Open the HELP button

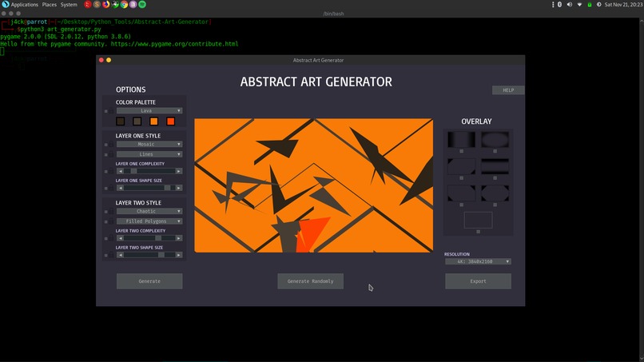click(x=508, y=90)
